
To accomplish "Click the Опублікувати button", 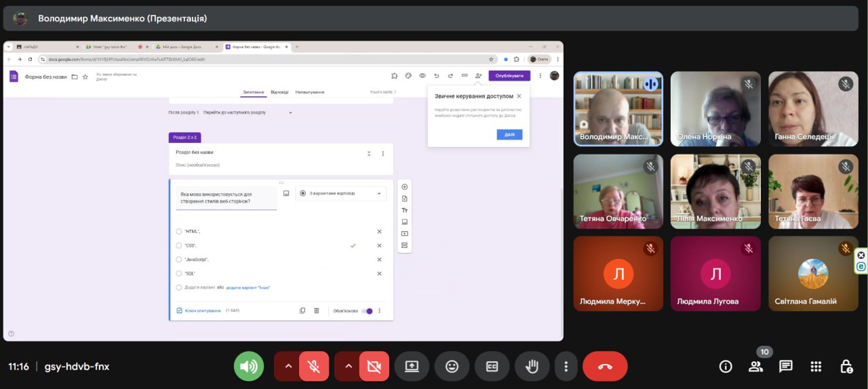I will 509,76.
